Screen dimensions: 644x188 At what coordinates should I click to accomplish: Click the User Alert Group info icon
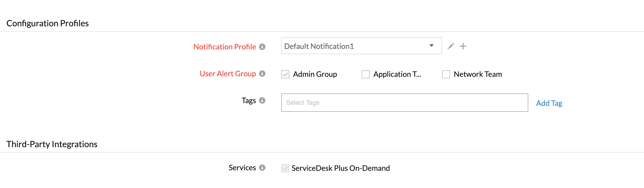(x=262, y=74)
